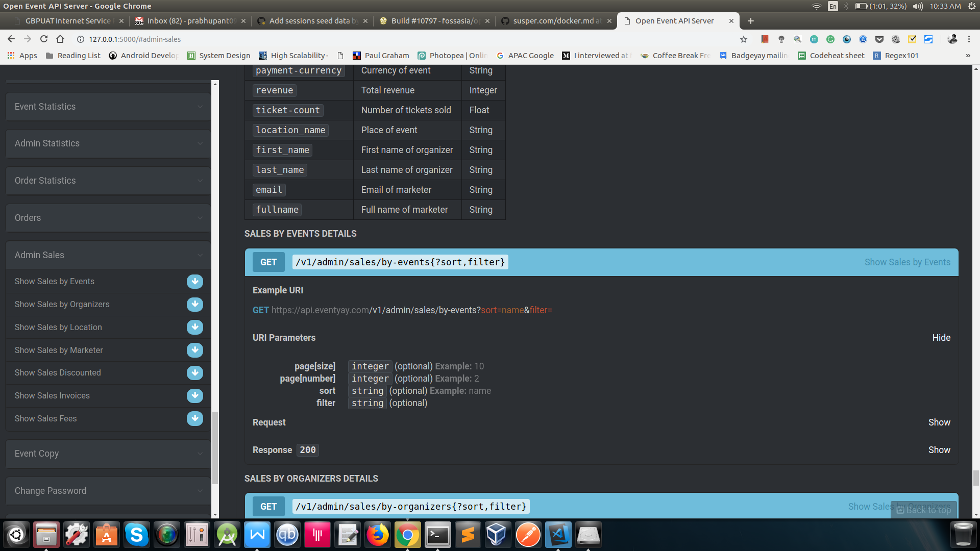Viewport: 980px width, 551px height.
Task: Show the Request section details
Action: click(939, 422)
